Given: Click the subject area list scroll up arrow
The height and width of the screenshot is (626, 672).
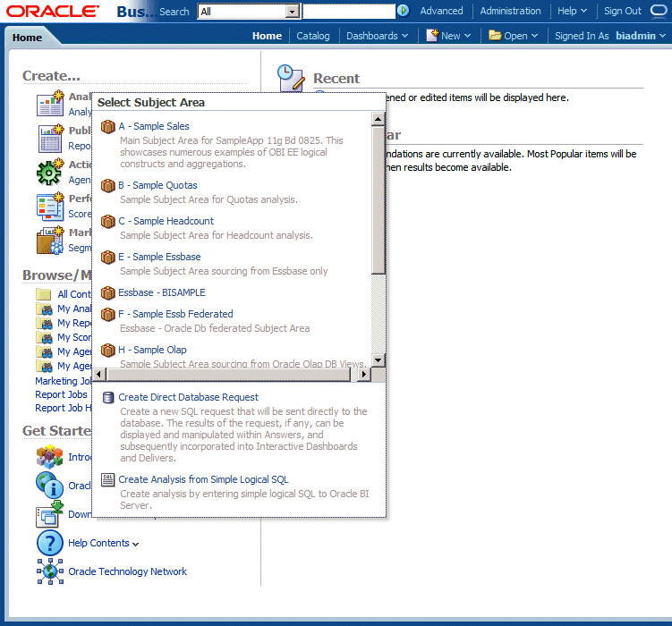Looking at the screenshot, I should point(378,120).
